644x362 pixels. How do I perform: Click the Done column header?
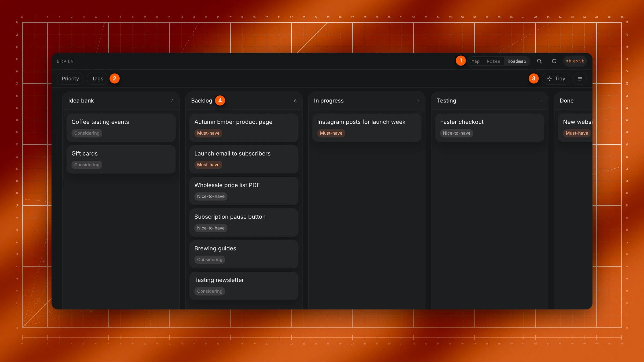(573, 101)
